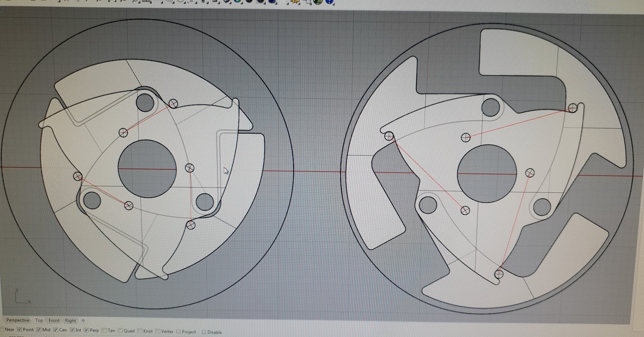Add a new viewport tab with the plus icon
The height and width of the screenshot is (337, 644).
click(x=83, y=320)
